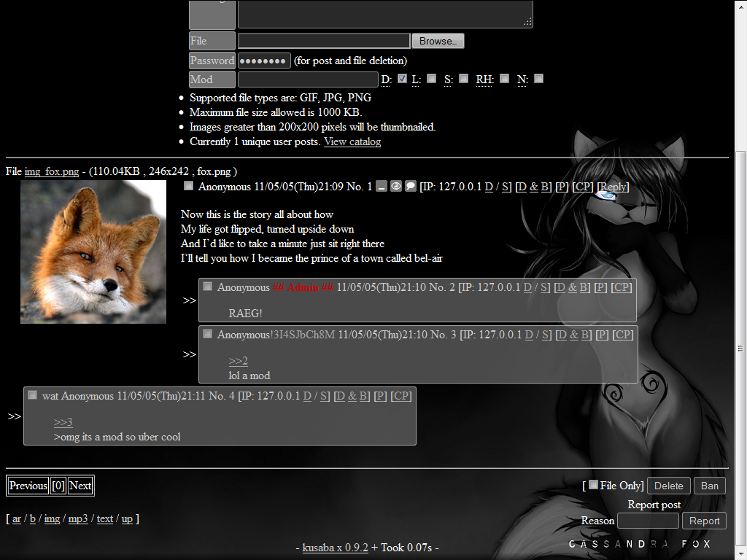
Task: Click the CP link on post No. 4
Action: point(400,396)
